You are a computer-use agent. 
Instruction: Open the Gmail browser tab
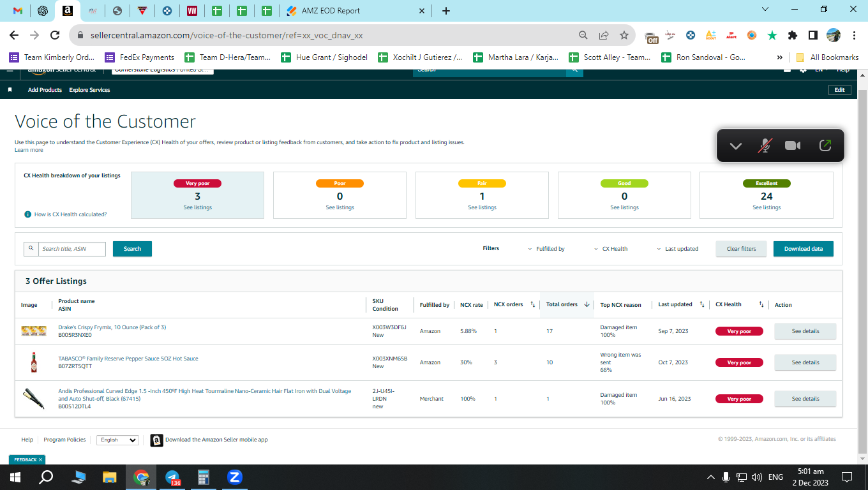pos(18,11)
